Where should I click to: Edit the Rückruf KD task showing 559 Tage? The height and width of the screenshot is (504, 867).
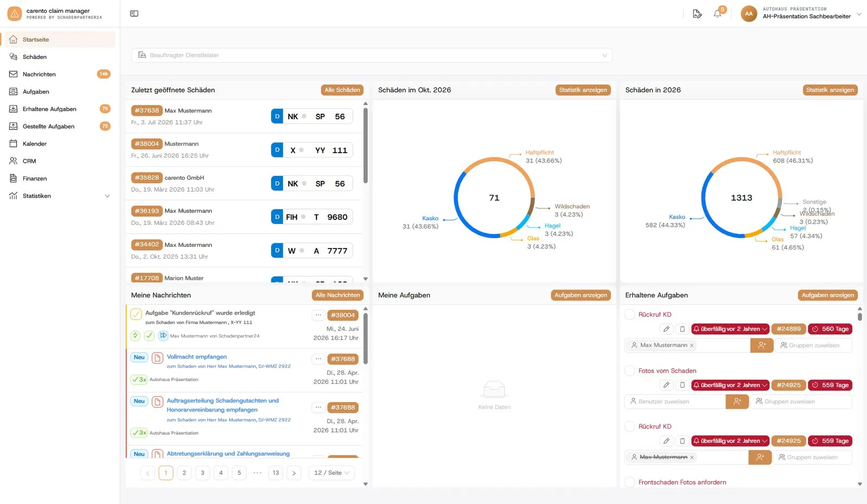click(x=667, y=441)
